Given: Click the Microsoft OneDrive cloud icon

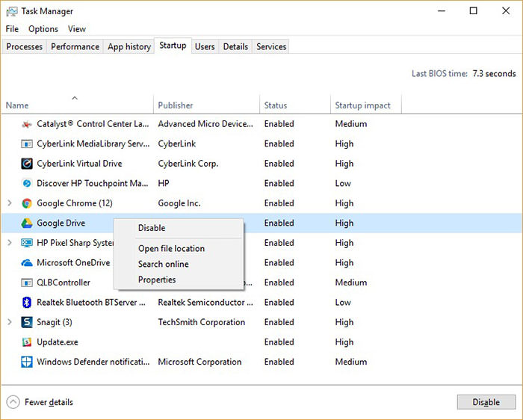Looking at the screenshot, I should click(x=27, y=263).
